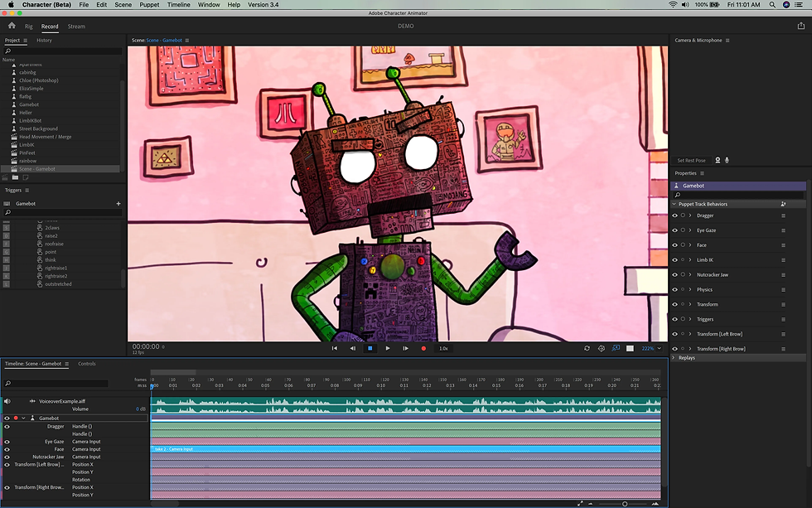Image resolution: width=812 pixels, height=508 pixels.
Task: Open the Timeline panel menu
Action: 67,364
